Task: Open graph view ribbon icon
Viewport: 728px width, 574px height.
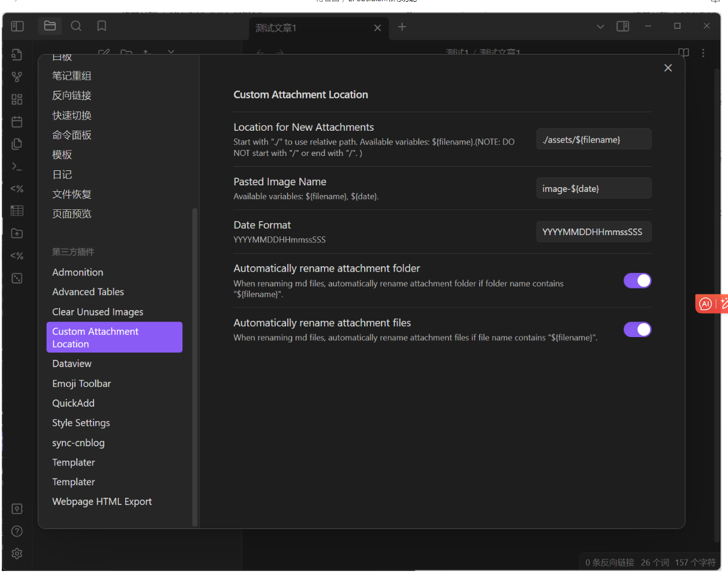Action: click(x=17, y=77)
